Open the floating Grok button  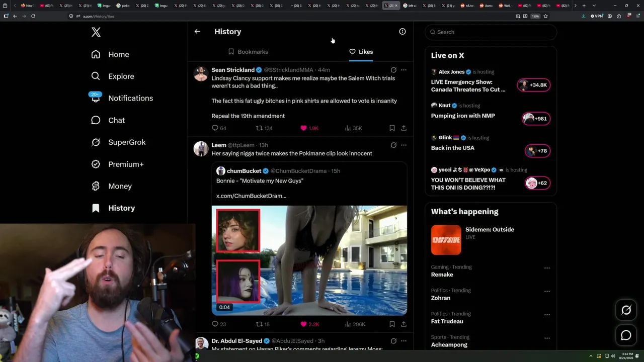click(626, 310)
